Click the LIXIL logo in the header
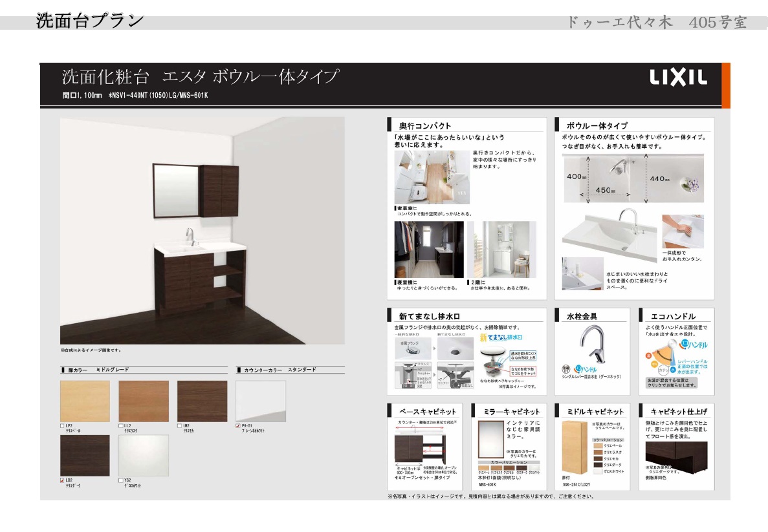Viewport: 768px width, 532px height. pyautogui.click(x=678, y=78)
